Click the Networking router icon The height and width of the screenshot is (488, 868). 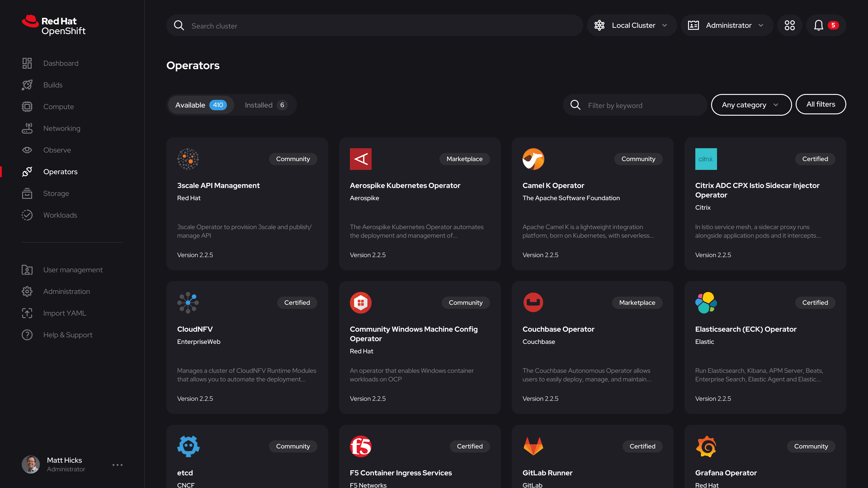coord(27,128)
